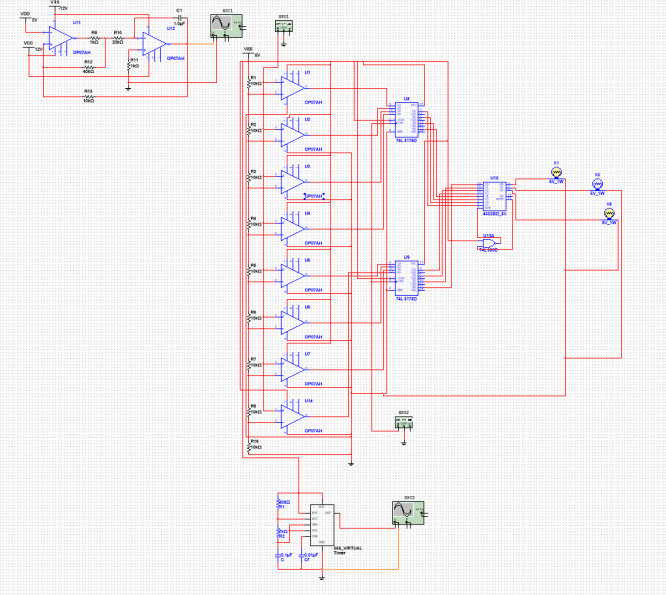Select the R4 10kΩ ladder resistor
Image resolution: width=666 pixels, height=595 pixels.
(x=249, y=224)
